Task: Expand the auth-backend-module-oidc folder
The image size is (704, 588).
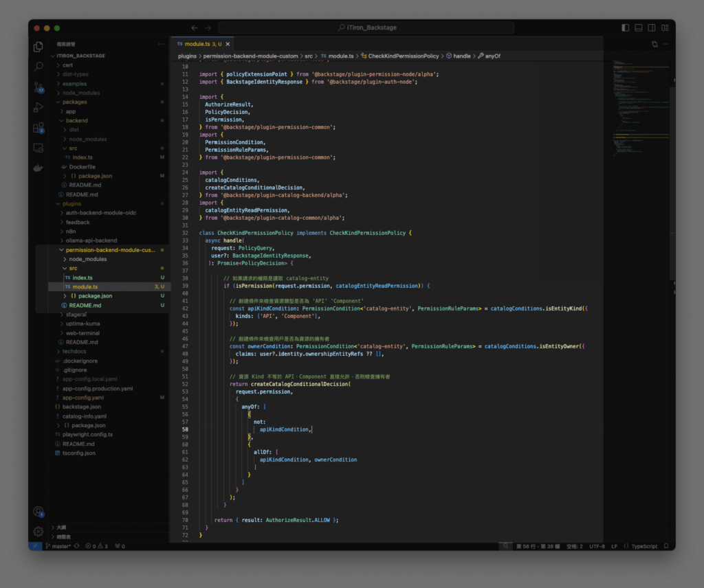Action: tap(100, 213)
